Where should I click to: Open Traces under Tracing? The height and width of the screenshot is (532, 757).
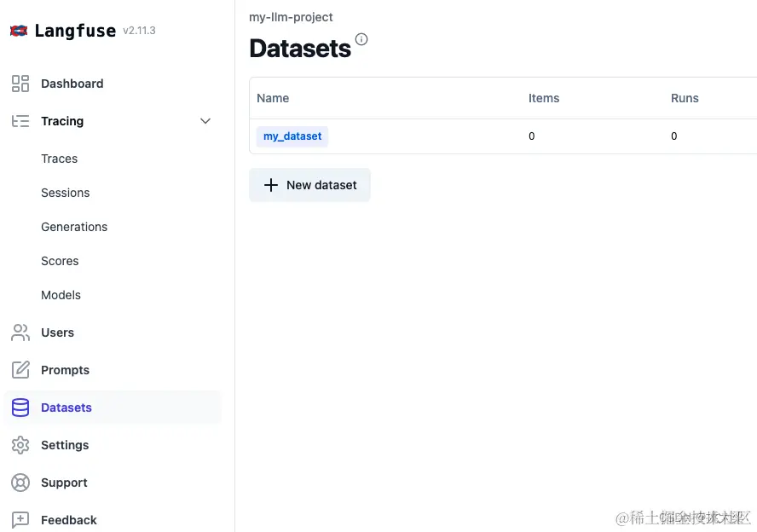tap(60, 159)
